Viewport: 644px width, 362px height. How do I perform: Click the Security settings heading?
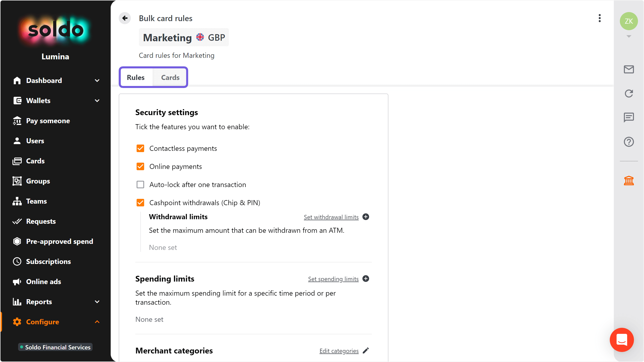click(x=167, y=112)
